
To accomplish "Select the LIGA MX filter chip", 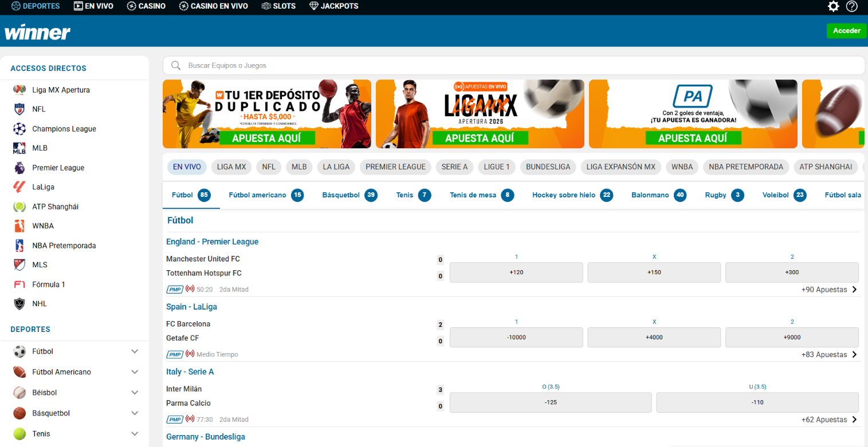I will click(231, 167).
